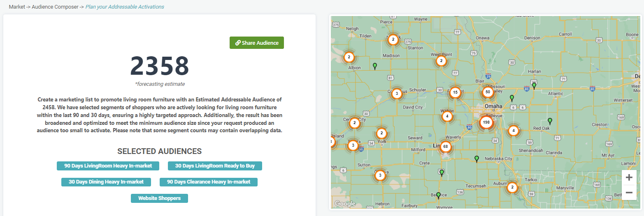Click the Website Shoppers audience tag
The width and height of the screenshot is (644, 216).
coord(159,198)
